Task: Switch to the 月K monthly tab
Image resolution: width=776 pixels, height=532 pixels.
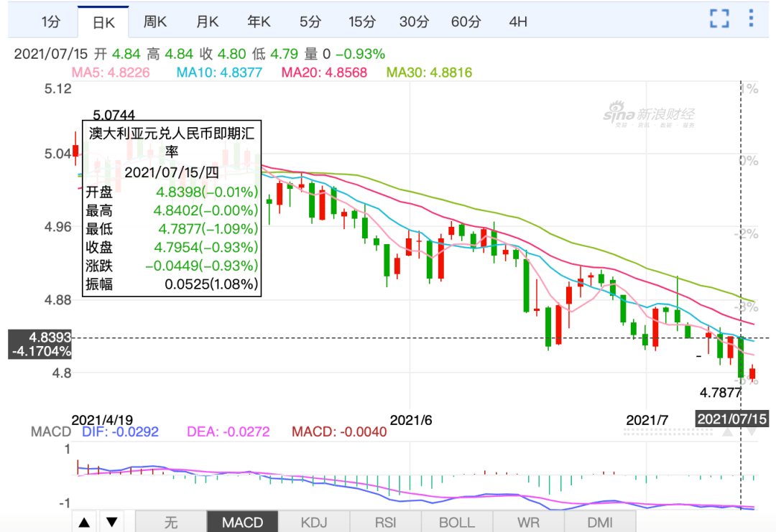Action: (206, 22)
